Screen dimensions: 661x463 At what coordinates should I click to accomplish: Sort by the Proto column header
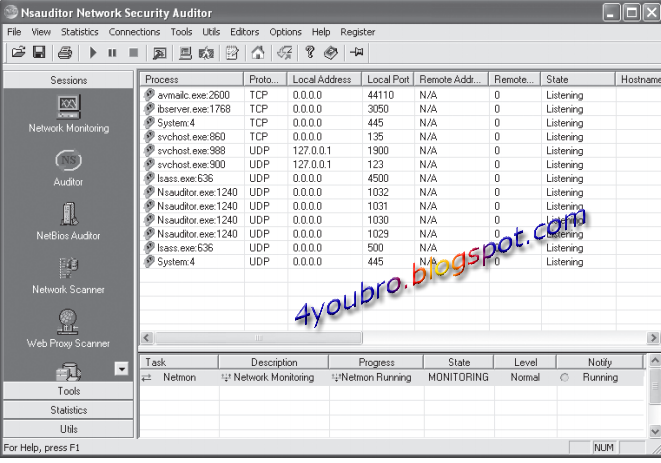[x=265, y=79]
